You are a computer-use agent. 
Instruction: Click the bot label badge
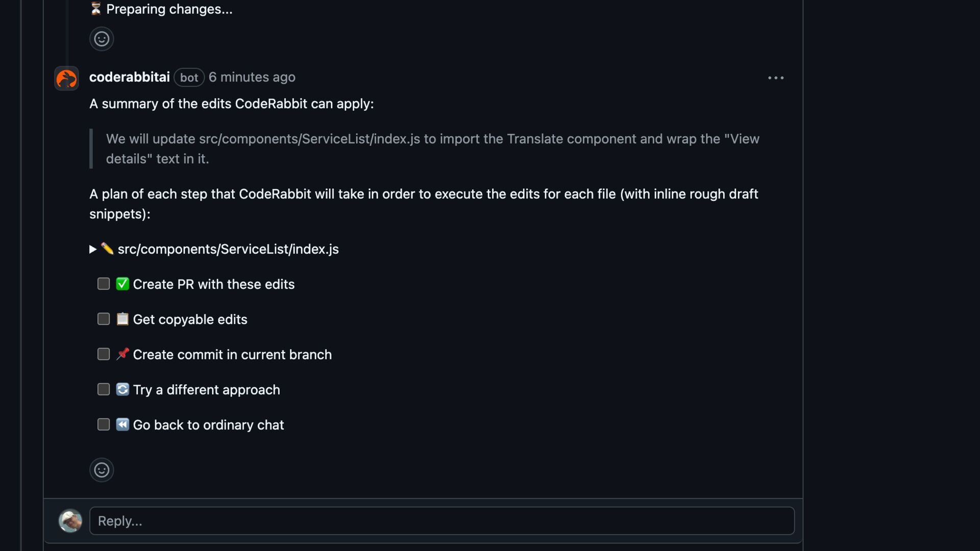(x=189, y=78)
